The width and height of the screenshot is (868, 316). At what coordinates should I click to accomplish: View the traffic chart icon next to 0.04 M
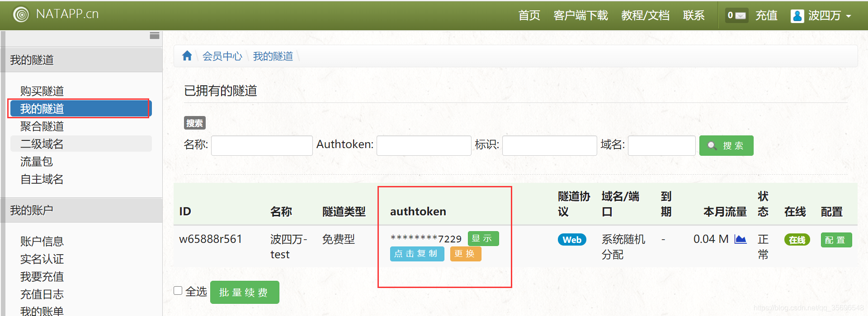pyautogui.click(x=741, y=239)
